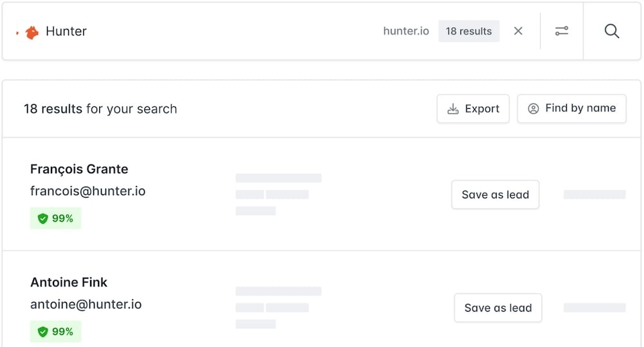Click the Export download icon
This screenshot has height=347, width=644.
[x=453, y=109]
